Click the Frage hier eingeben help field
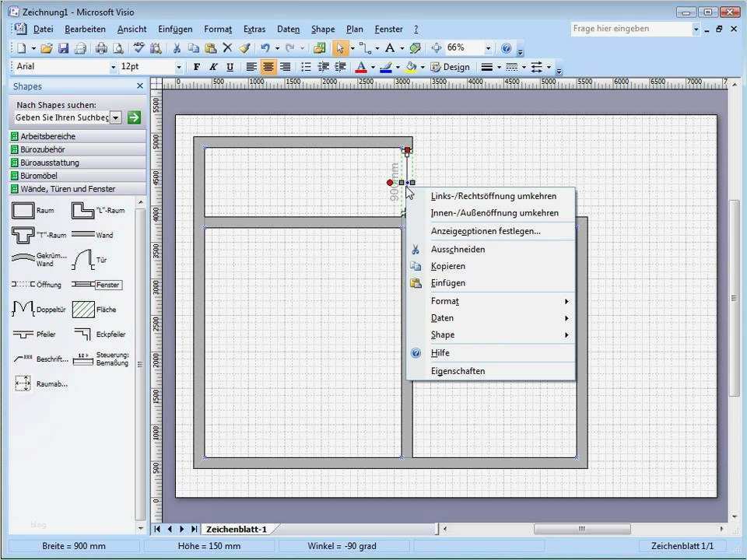 [x=630, y=29]
